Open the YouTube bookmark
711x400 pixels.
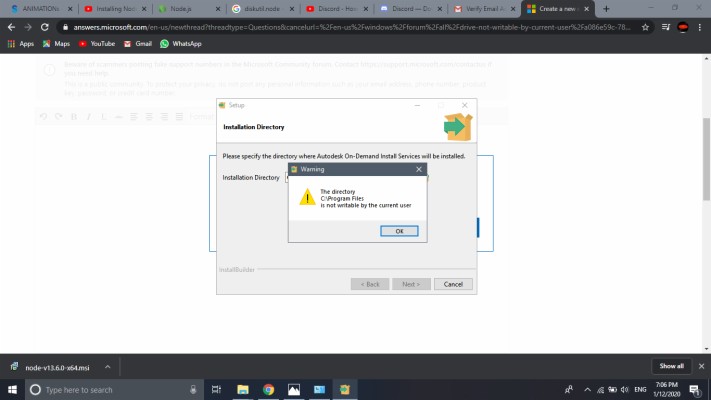(96, 44)
